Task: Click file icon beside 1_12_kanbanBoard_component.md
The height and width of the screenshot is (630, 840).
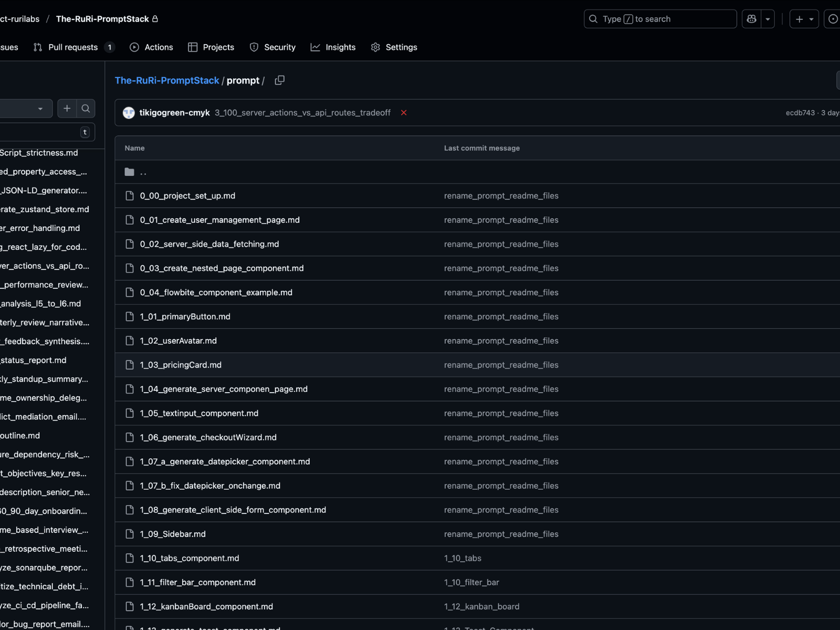Action: (x=130, y=606)
